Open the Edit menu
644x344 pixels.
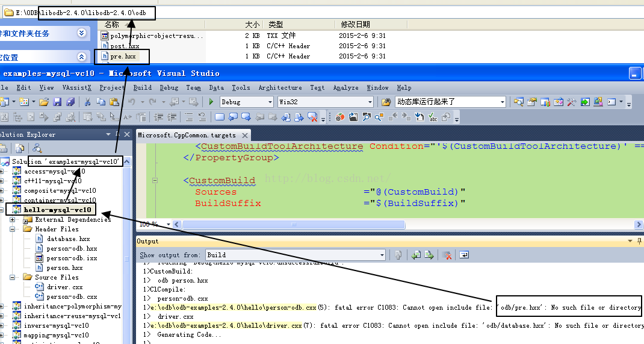tap(23, 87)
